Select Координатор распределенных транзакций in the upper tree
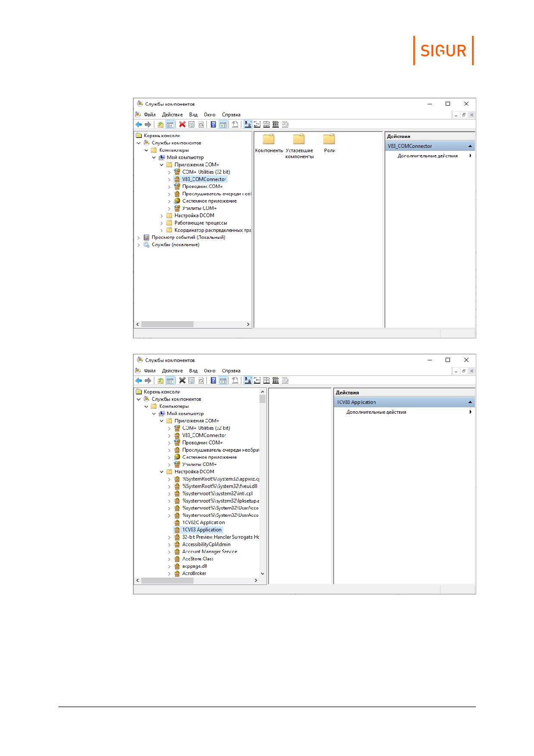Image resolution: width=534 pixels, height=756 pixels. pos(212,230)
